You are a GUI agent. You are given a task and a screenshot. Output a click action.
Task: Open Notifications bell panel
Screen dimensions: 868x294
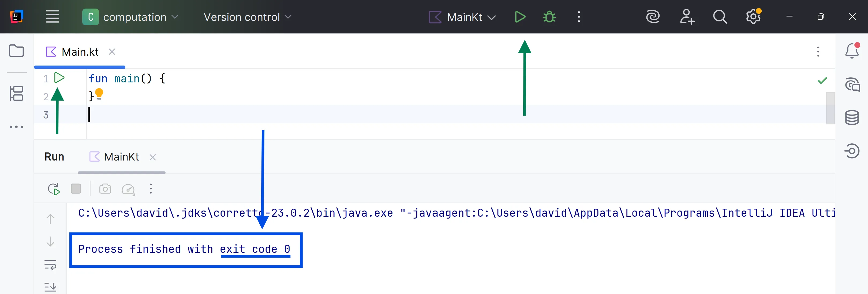pyautogui.click(x=851, y=51)
